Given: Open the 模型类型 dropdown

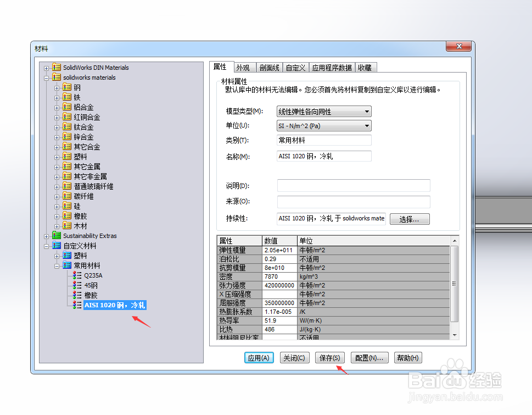Looking at the screenshot, I should click(366, 112).
